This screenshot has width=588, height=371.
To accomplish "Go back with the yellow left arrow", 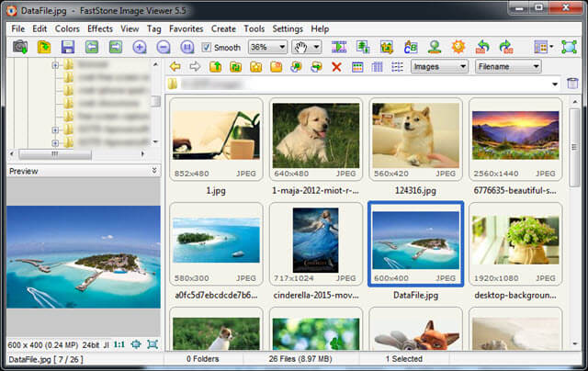I will 175,67.
